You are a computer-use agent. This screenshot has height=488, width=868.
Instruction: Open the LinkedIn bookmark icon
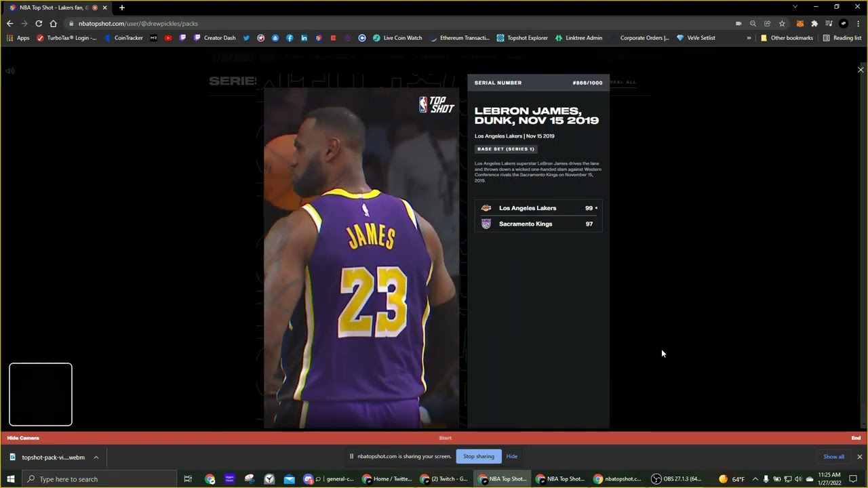(304, 38)
